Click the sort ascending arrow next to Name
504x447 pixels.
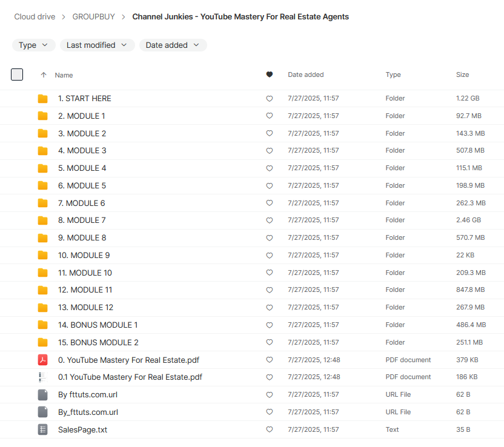(44, 75)
